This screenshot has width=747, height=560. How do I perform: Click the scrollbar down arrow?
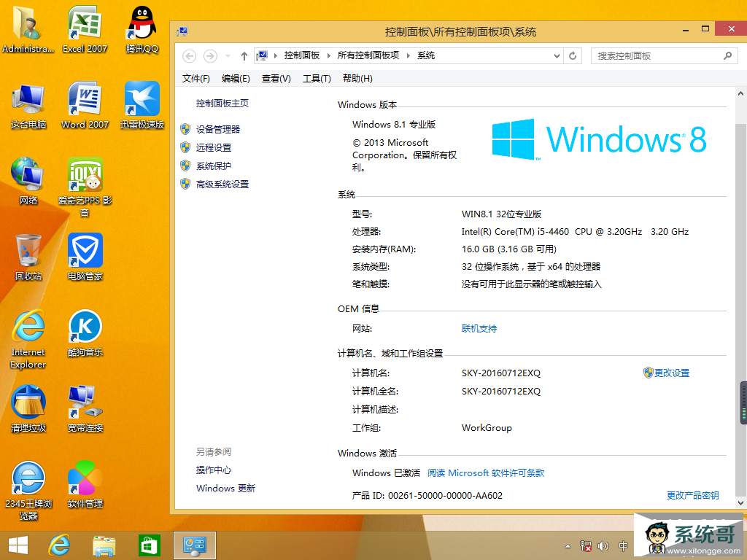coord(741,502)
